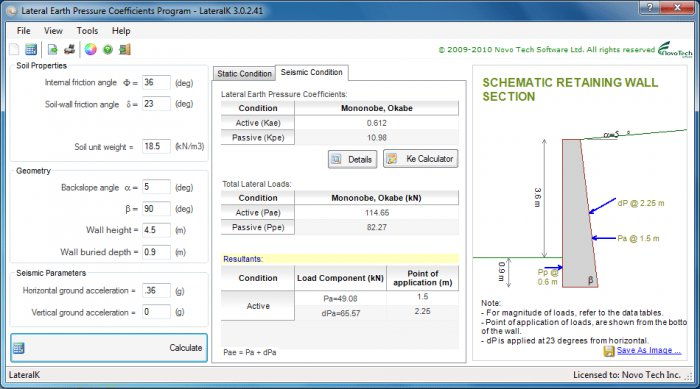Click the soil unit weight field
Screen dimensions: 700x389
coord(156,146)
